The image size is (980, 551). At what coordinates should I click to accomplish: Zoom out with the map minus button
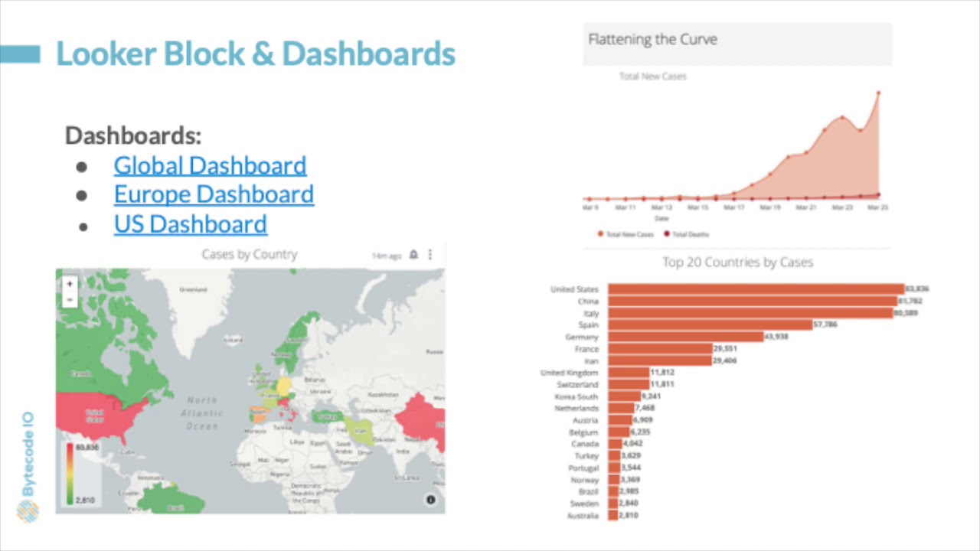70,299
